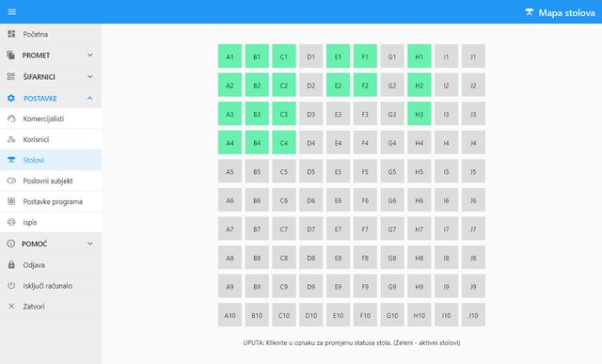This screenshot has width=602, height=364.
Task: Deactivate table A3
Action: 230,114
